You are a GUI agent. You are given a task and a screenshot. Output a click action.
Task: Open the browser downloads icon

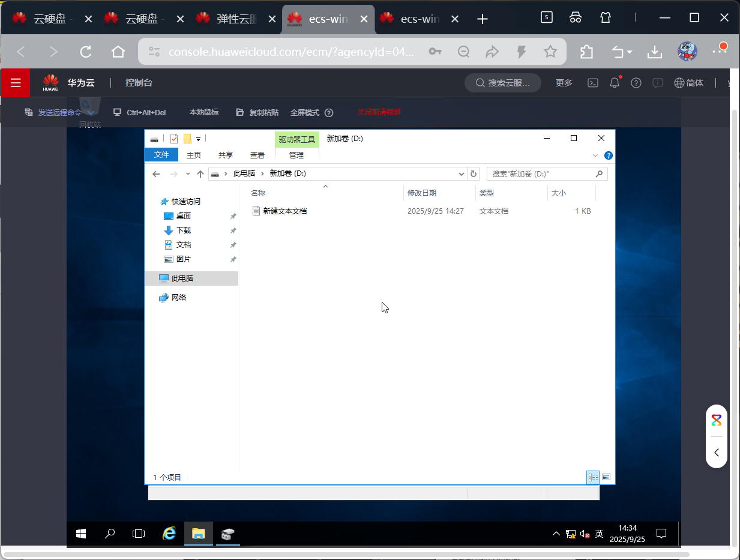654,52
